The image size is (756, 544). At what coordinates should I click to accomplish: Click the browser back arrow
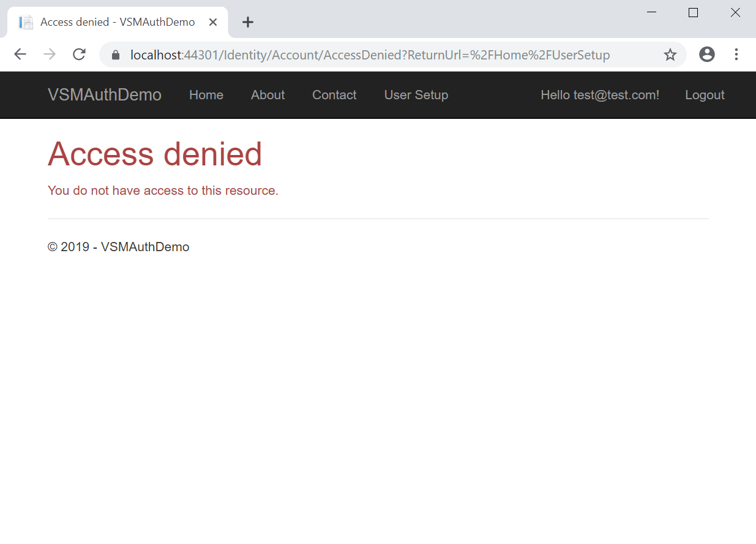[x=20, y=55]
